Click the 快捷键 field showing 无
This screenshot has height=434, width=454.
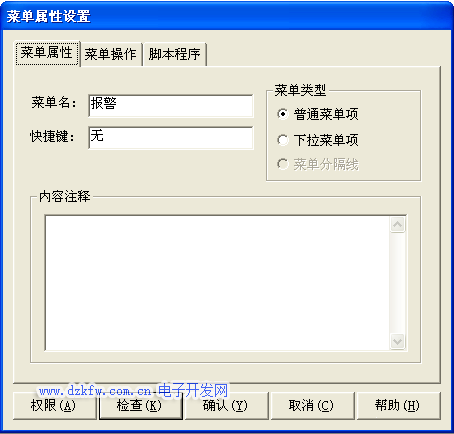[x=171, y=138]
